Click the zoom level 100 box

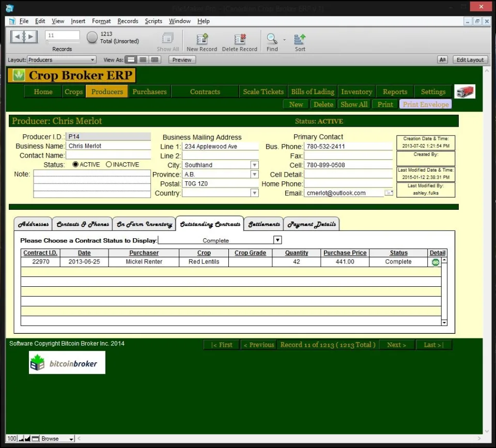[x=12, y=439]
